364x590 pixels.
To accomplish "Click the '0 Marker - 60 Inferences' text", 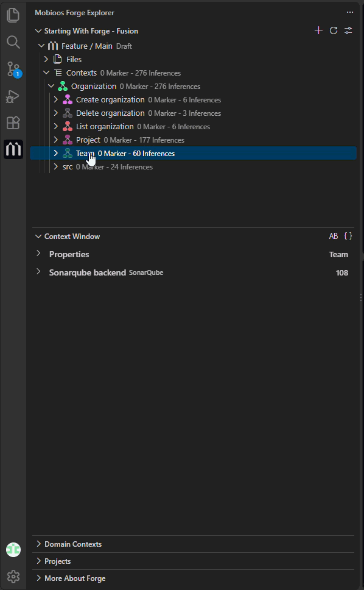I will [x=136, y=154].
